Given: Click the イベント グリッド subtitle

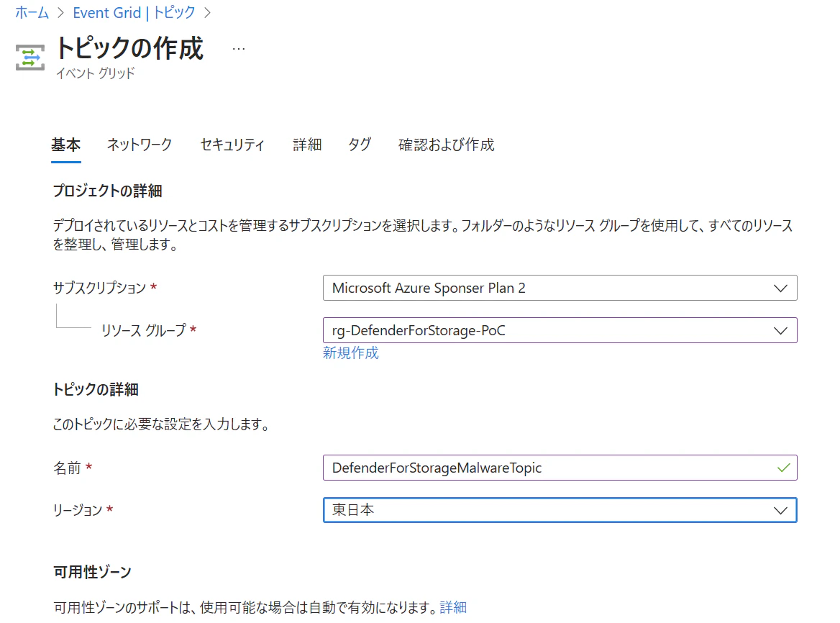Looking at the screenshot, I should coord(96,73).
